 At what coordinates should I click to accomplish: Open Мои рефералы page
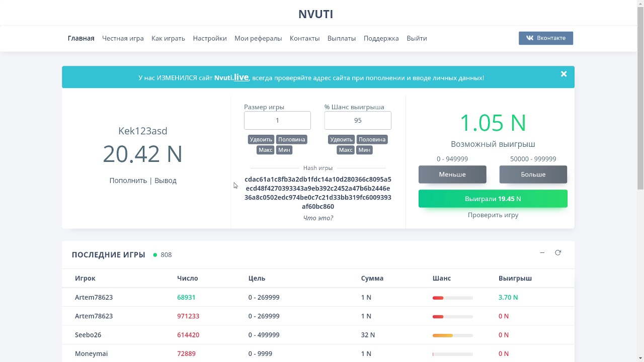pos(258,38)
